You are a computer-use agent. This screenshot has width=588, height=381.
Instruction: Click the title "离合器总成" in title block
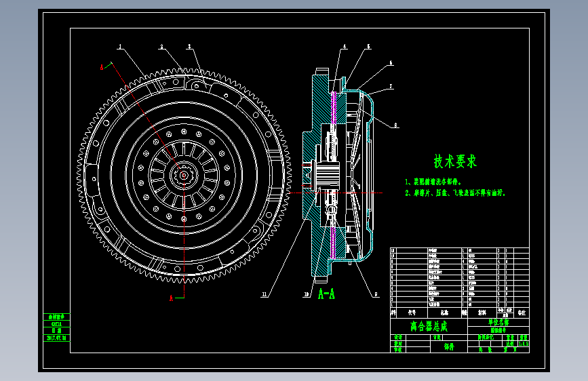point(429,326)
